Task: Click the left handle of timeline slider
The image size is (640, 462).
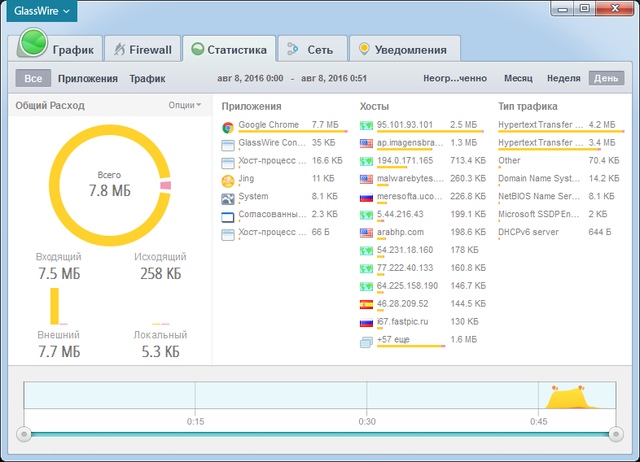Action: (24, 434)
